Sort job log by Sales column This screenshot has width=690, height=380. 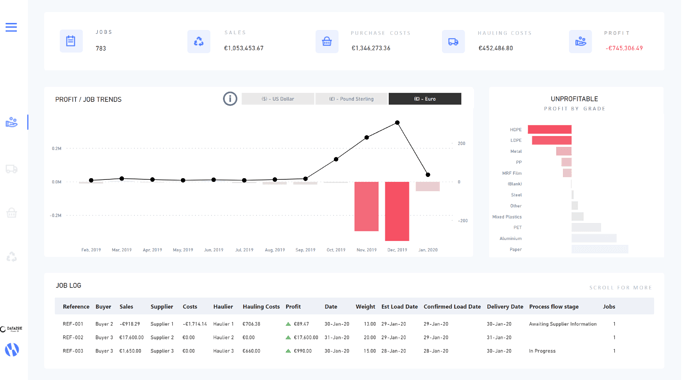pyautogui.click(x=126, y=307)
